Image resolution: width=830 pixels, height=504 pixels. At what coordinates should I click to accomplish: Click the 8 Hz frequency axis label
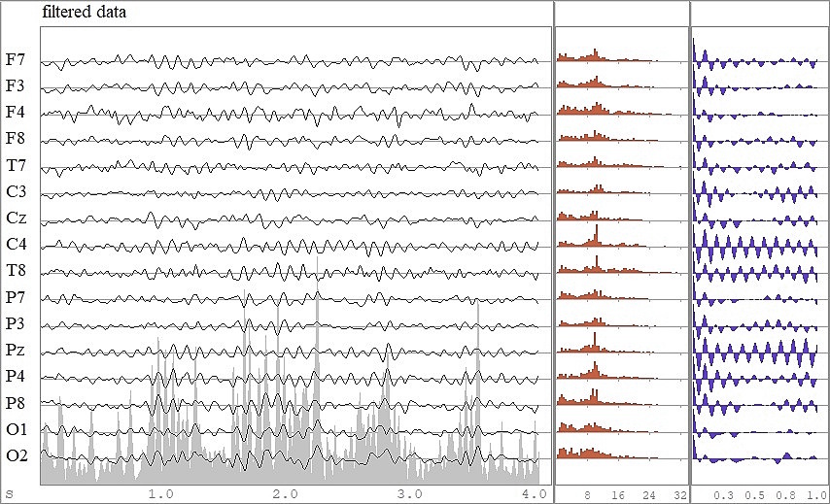(x=588, y=495)
